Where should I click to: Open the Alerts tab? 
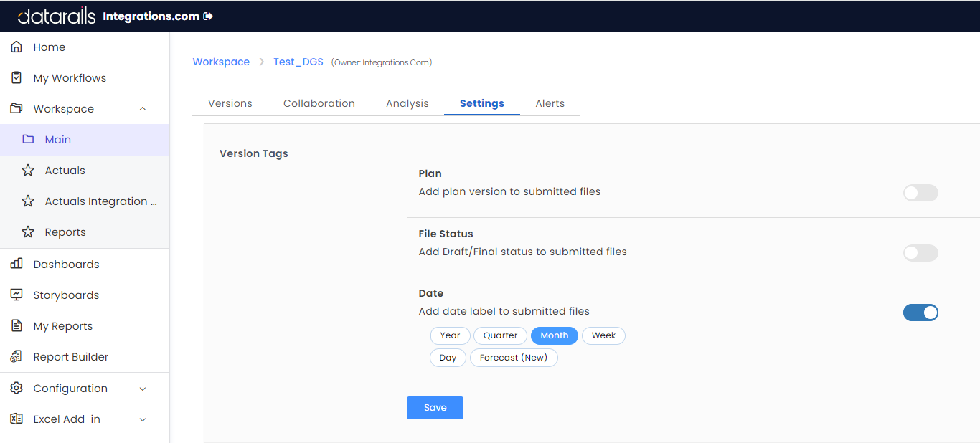pos(550,103)
